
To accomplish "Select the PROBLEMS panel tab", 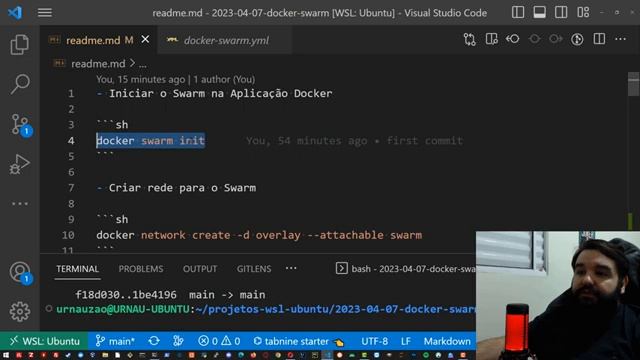I will pyautogui.click(x=141, y=269).
